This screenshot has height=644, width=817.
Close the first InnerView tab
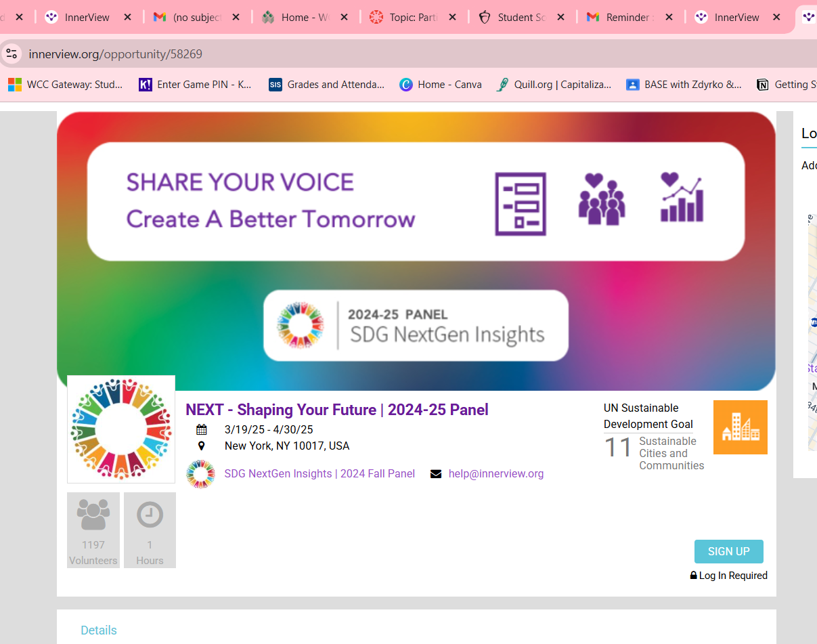[127, 18]
